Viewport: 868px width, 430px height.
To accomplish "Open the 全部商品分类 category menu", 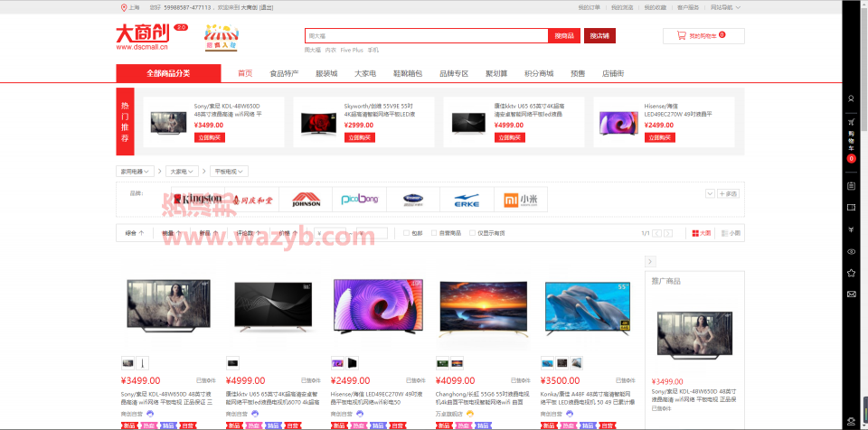I will click(168, 73).
